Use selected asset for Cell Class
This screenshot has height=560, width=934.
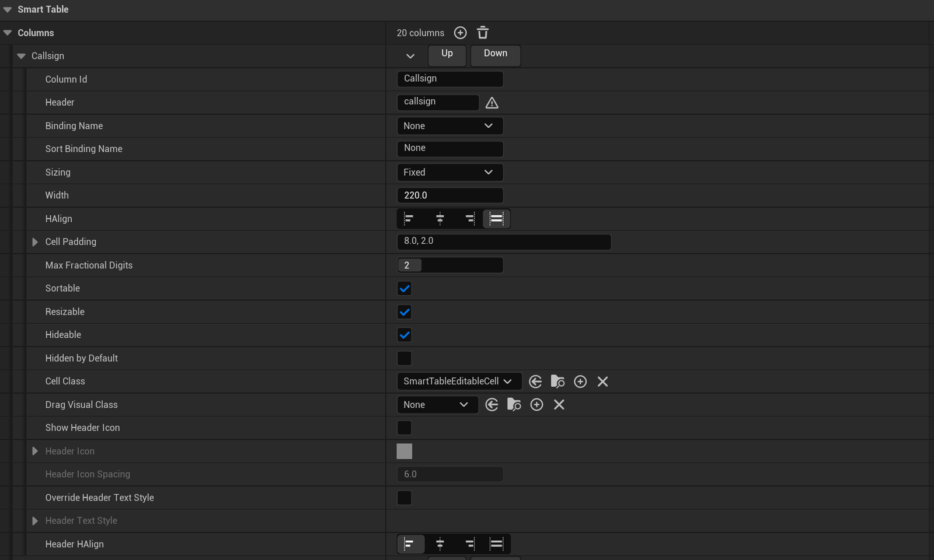click(535, 381)
